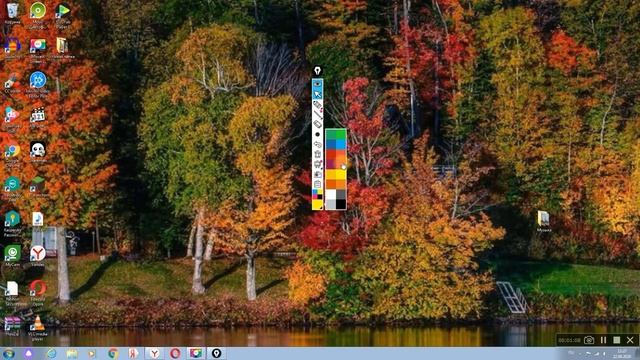Open the purple Alice assistant taskbar icon

click(x=28, y=353)
